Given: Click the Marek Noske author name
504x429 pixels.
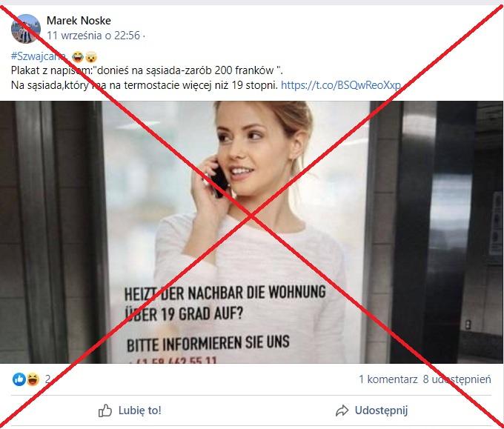Looking at the screenshot, I should tap(79, 21).
